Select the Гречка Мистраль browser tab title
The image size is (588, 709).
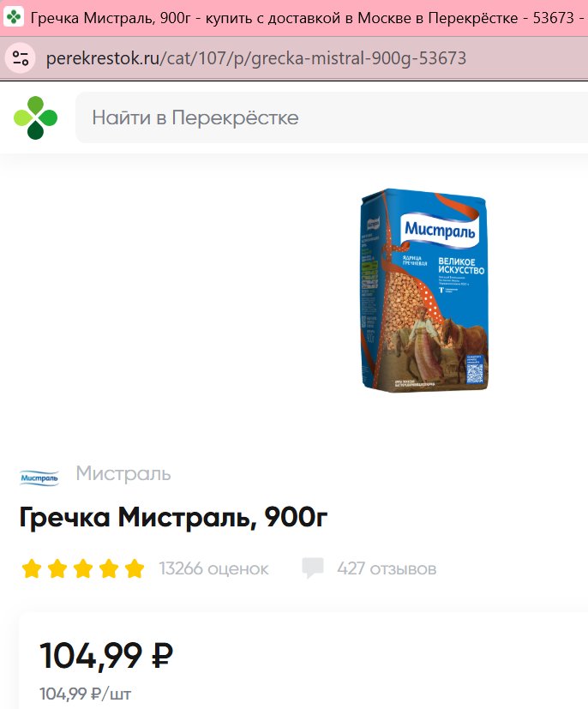click(309, 18)
